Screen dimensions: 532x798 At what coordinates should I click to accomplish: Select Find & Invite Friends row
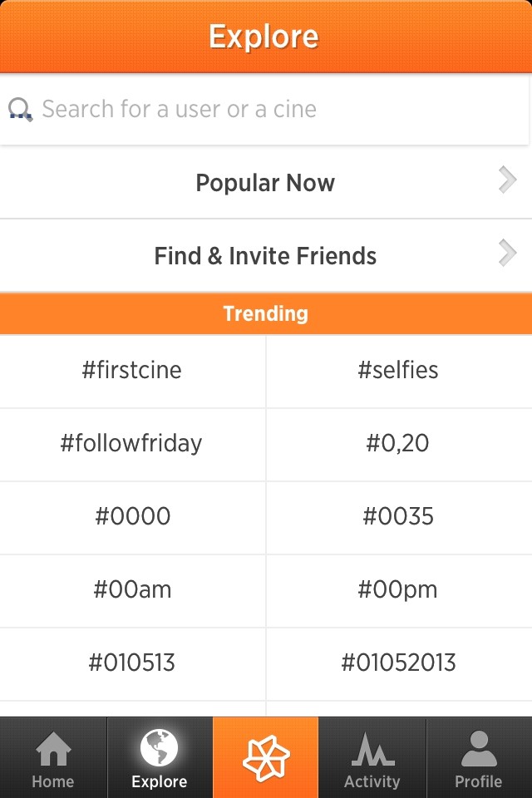[265, 256]
